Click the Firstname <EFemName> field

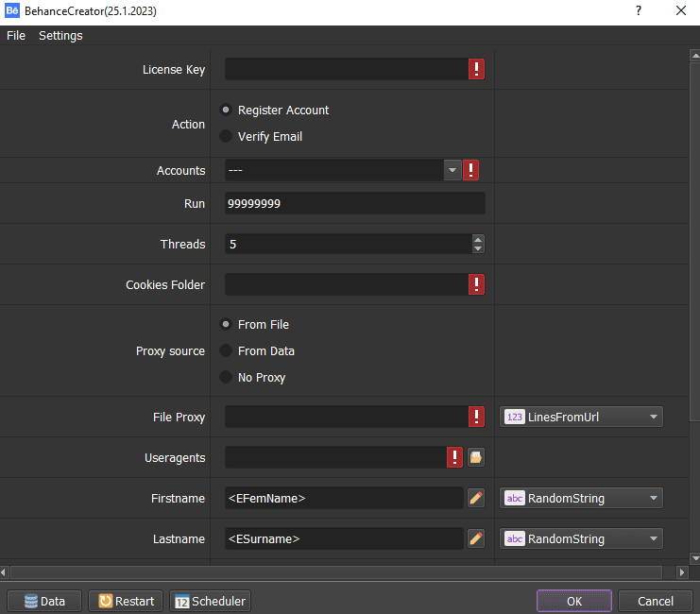pos(344,498)
